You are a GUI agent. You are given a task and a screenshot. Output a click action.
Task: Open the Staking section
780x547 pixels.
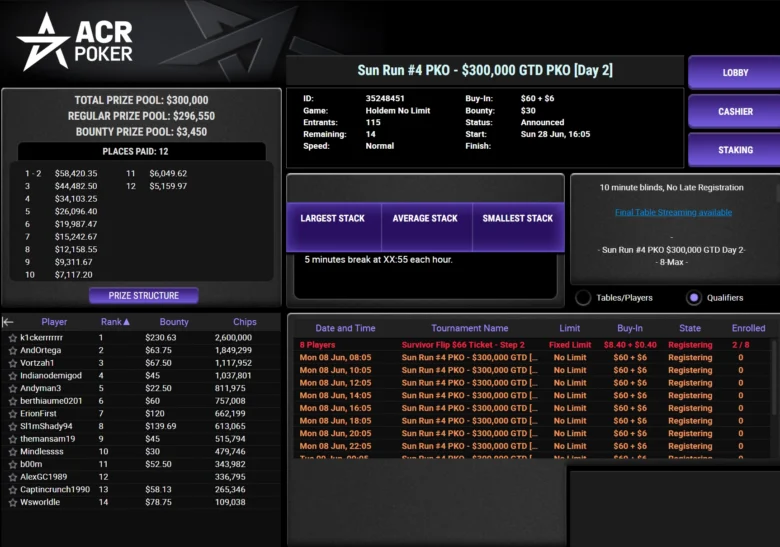(x=735, y=150)
